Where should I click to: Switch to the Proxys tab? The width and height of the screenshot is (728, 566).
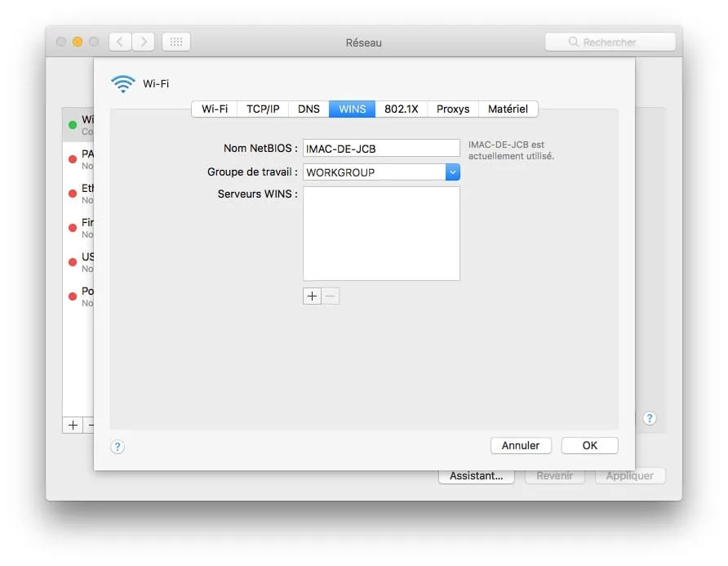point(453,109)
